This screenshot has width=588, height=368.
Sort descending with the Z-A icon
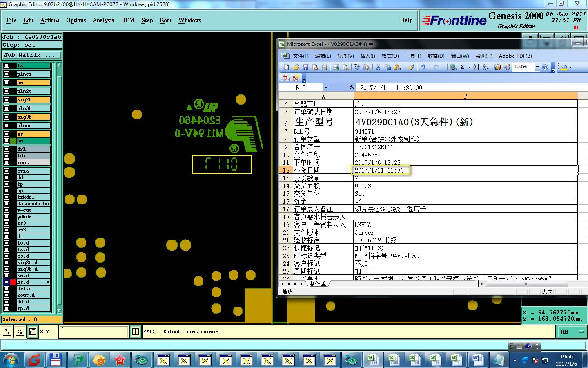click(486, 67)
